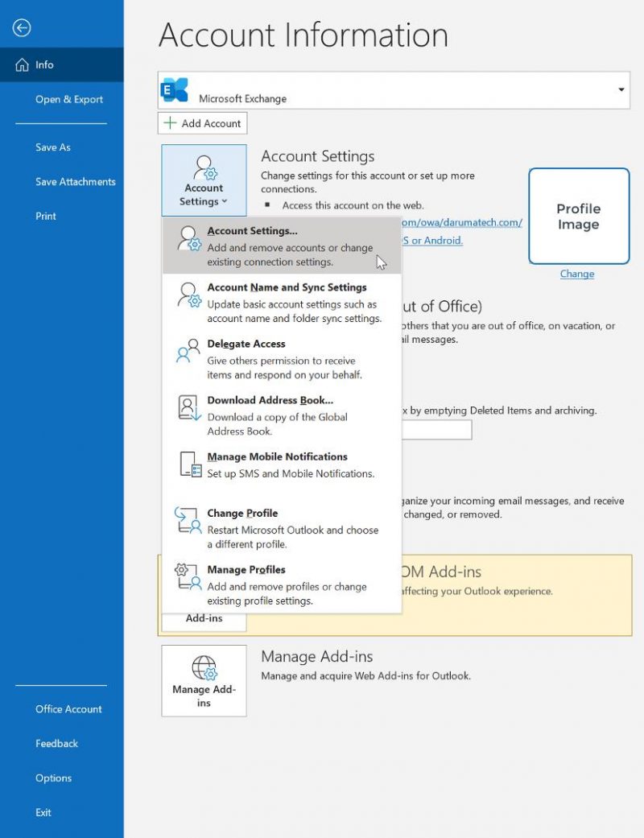This screenshot has height=838, width=644.
Task: Click the Microsoft Exchange account icon
Action: click(175, 89)
